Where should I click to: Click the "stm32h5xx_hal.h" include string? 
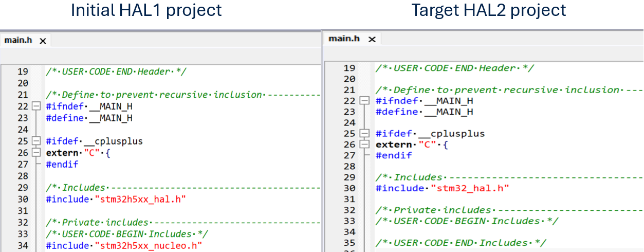pyautogui.click(x=140, y=199)
